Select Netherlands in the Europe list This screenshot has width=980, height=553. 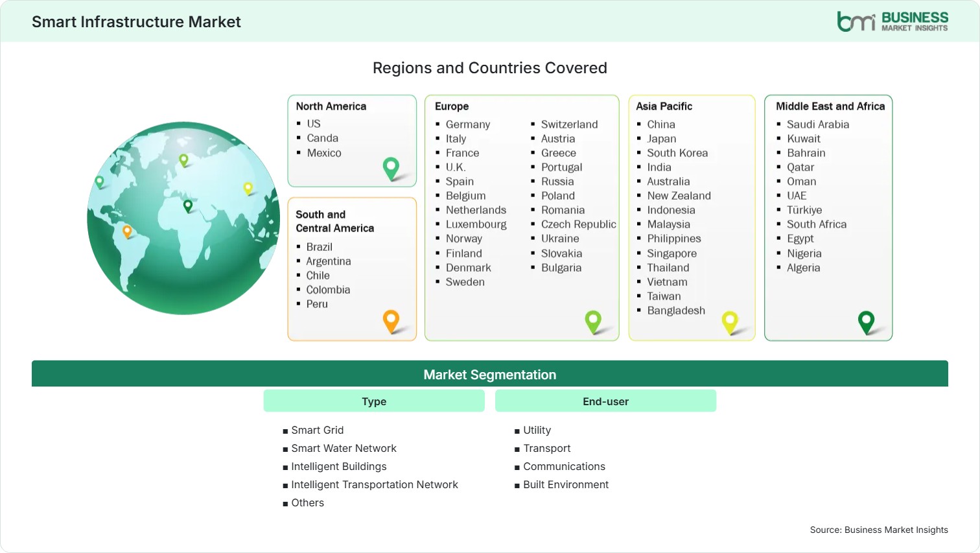click(476, 210)
